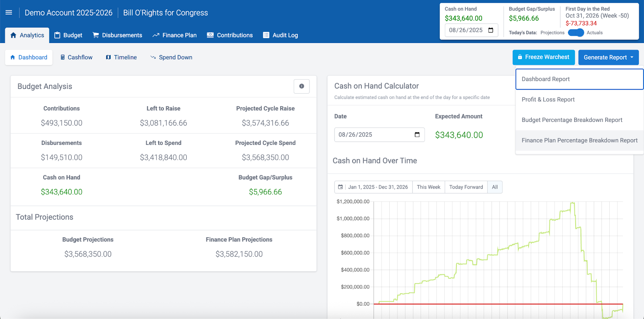Click Budget Projections value $3,568,350.00

point(88,254)
